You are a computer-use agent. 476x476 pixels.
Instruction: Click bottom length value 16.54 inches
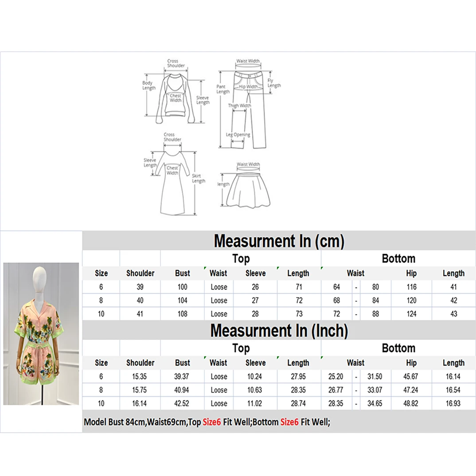click(453, 390)
